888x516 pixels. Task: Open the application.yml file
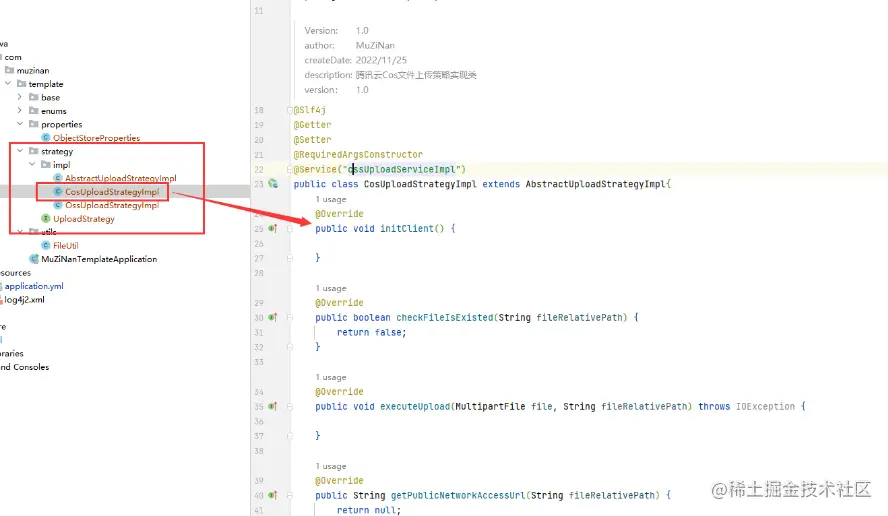click(34, 286)
